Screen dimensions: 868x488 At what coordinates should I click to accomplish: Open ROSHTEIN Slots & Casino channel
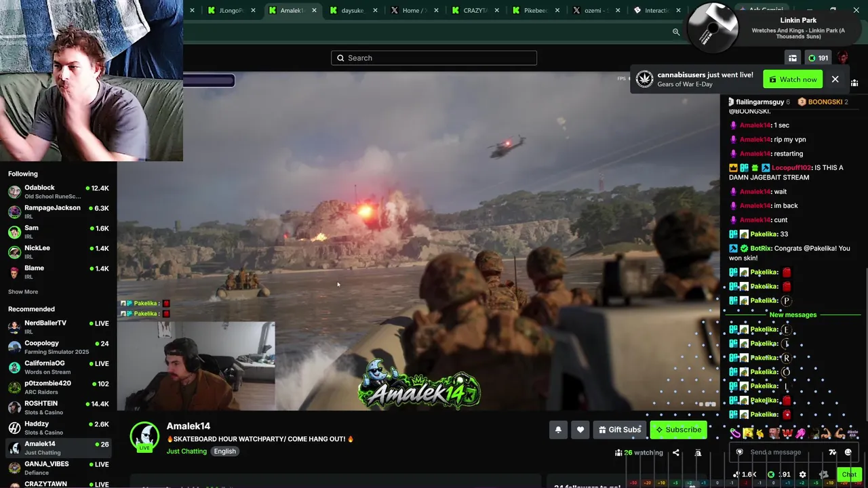click(x=58, y=407)
